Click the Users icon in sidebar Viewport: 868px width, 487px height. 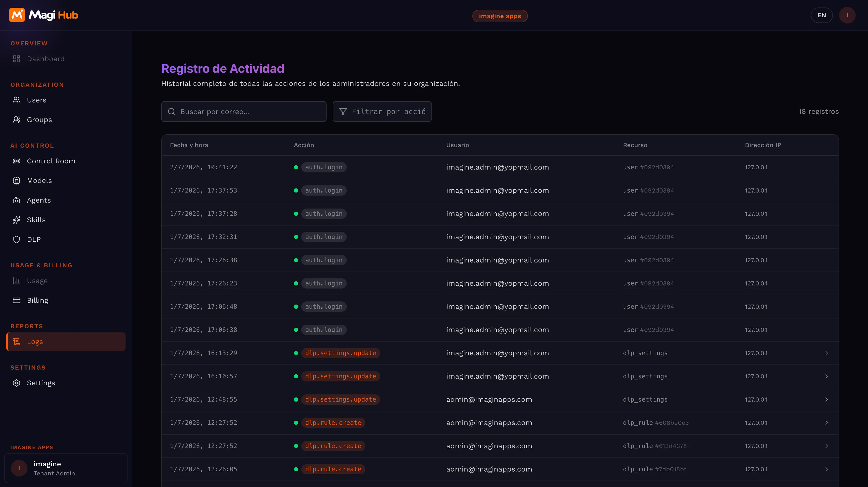point(17,100)
